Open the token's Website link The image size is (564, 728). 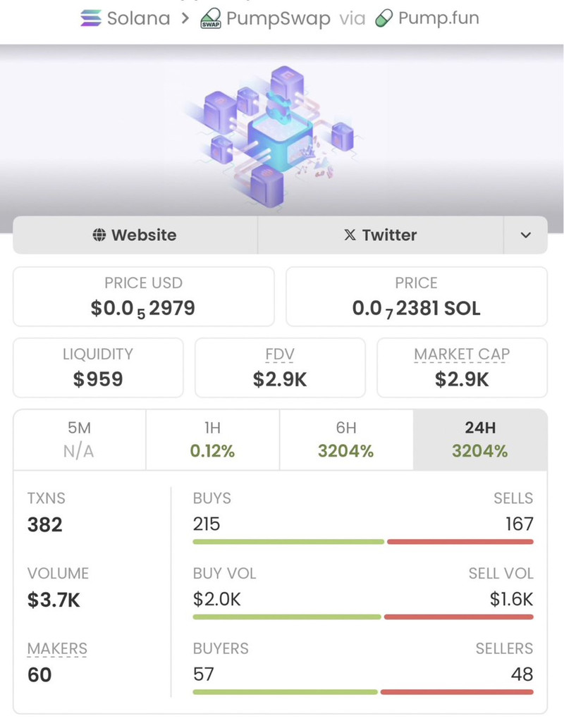coord(135,235)
